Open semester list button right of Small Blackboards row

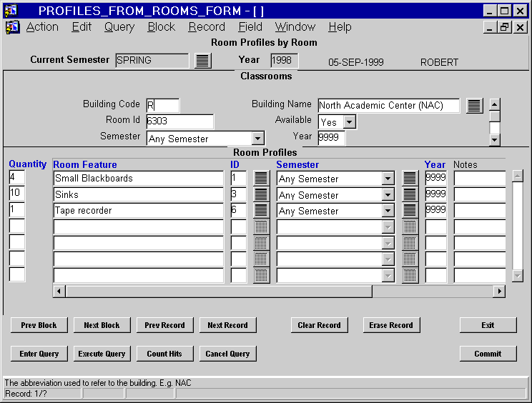click(x=410, y=179)
